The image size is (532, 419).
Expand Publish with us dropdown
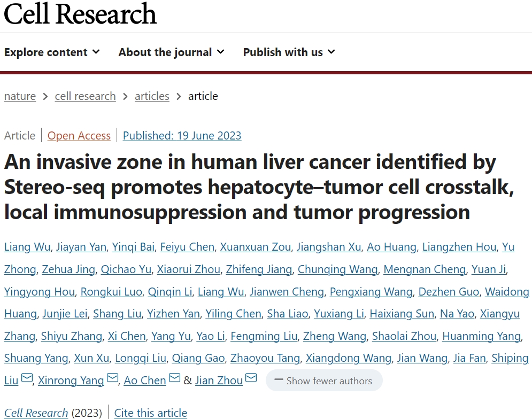[289, 52]
